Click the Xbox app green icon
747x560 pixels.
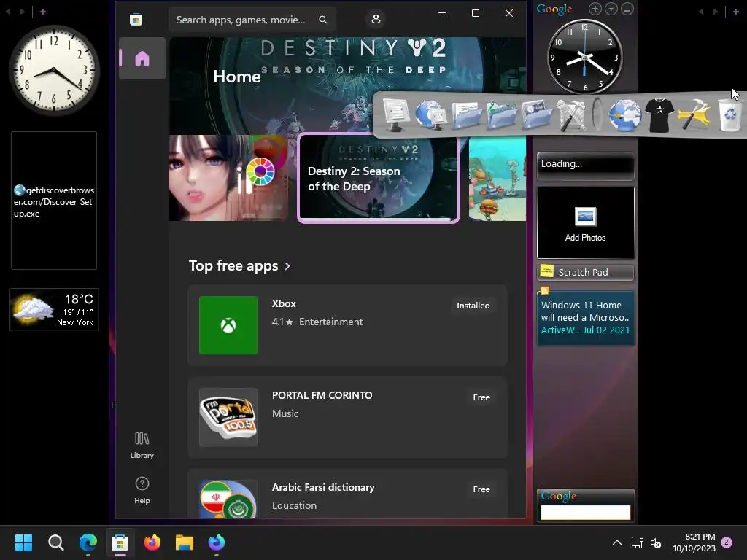click(x=228, y=325)
